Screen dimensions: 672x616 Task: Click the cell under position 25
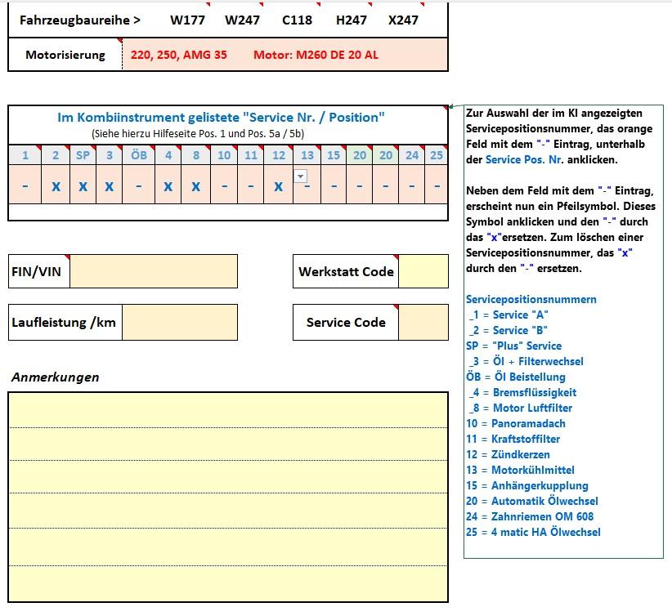coord(437,185)
